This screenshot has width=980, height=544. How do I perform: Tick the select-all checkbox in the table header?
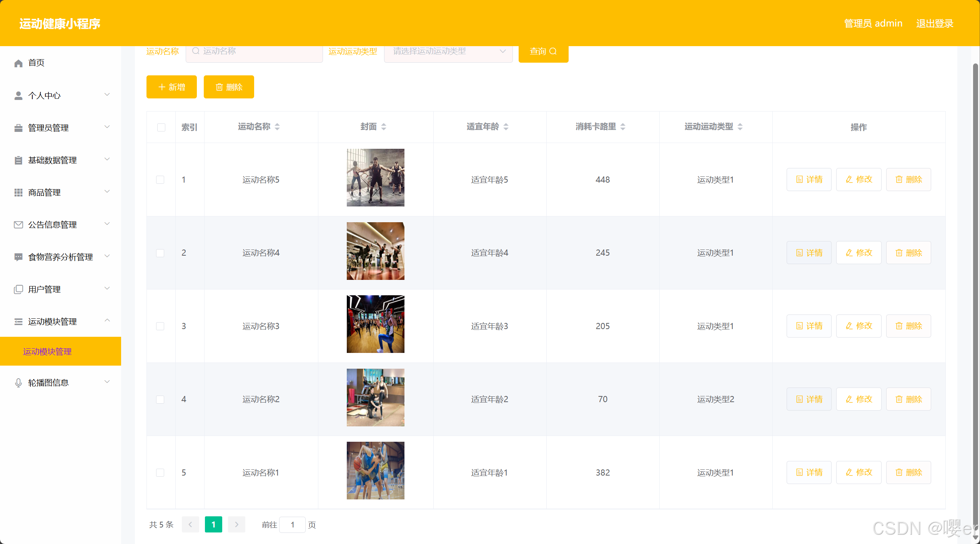(161, 127)
